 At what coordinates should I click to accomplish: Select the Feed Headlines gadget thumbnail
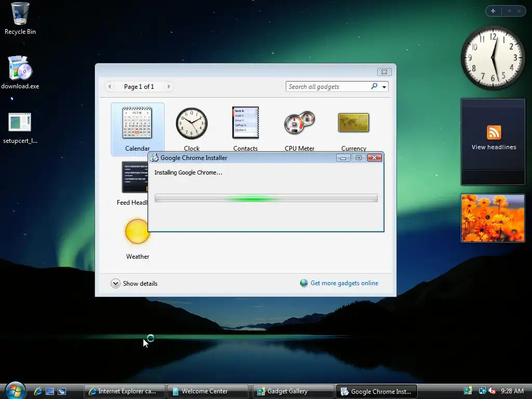[x=135, y=177]
